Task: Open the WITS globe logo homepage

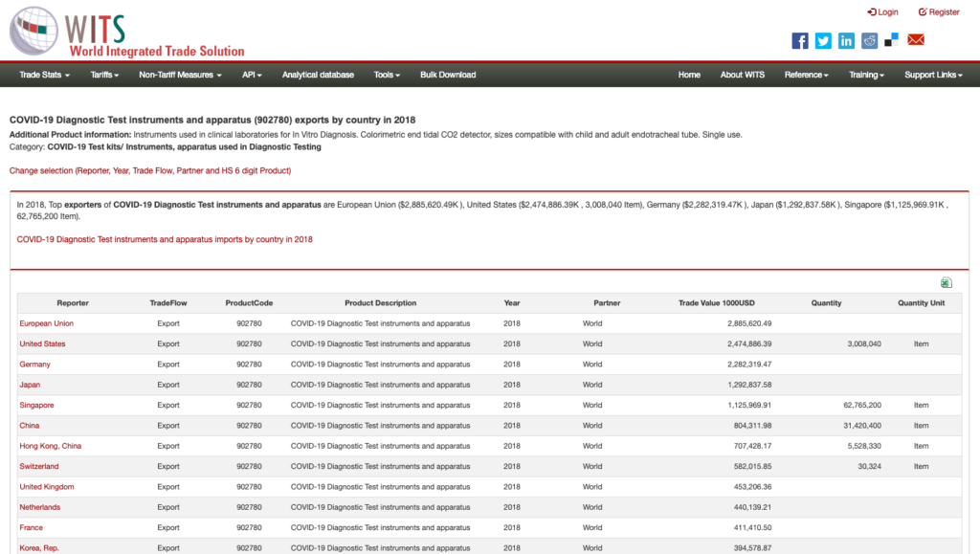Action: point(33,31)
